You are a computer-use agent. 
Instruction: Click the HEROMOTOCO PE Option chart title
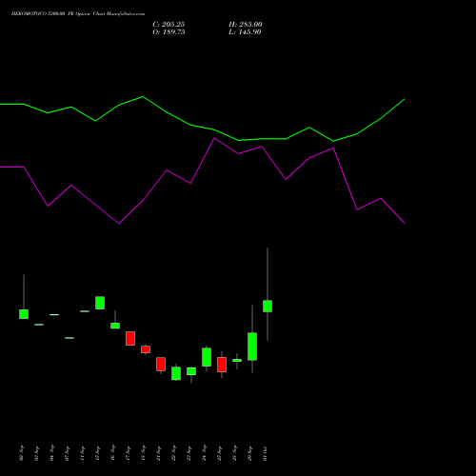tap(78, 14)
